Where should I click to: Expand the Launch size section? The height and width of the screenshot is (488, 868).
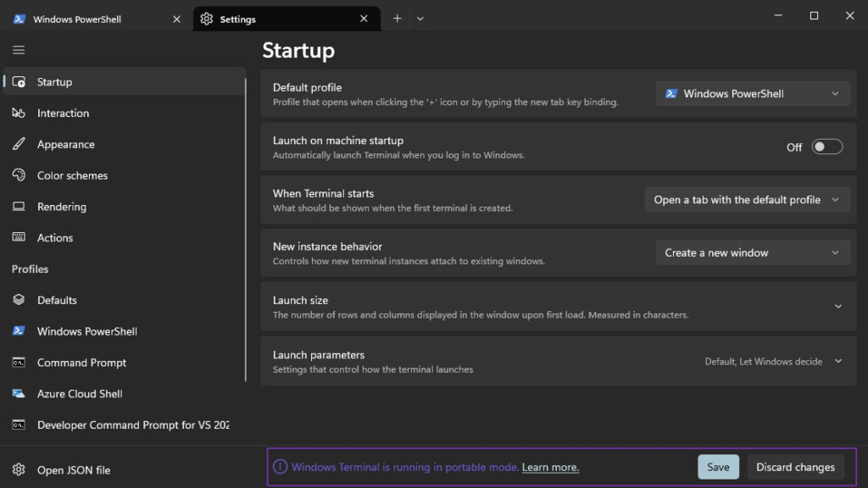point(837,306)
